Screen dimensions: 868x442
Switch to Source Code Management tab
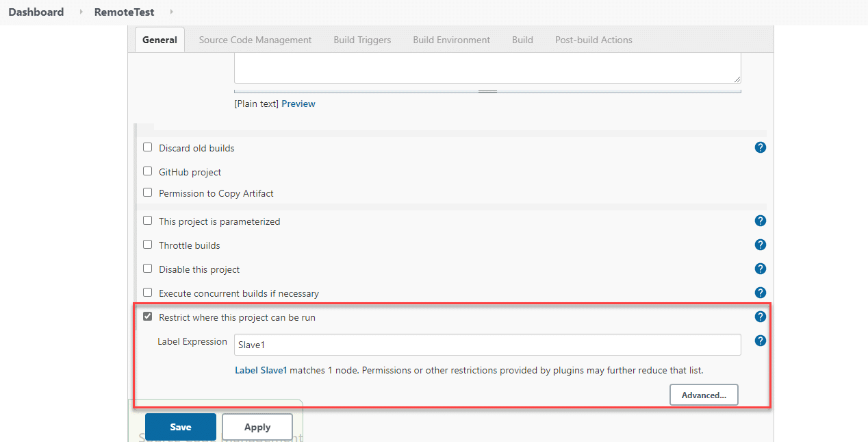pos(255,40)
